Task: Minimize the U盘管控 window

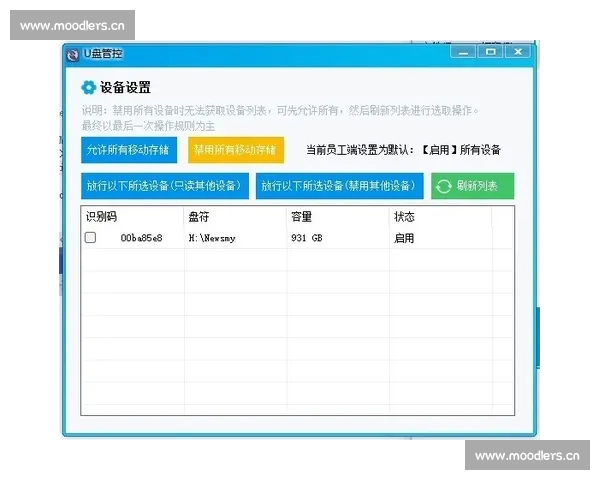Action: [463, 51]
